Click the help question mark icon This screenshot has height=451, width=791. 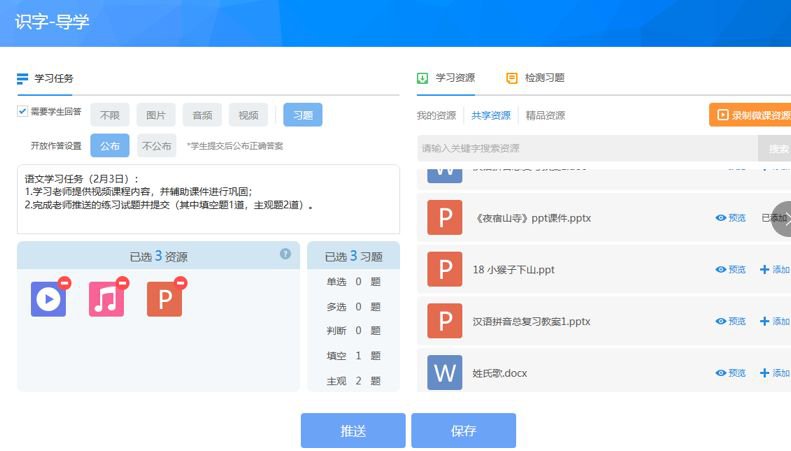[285, 254]
